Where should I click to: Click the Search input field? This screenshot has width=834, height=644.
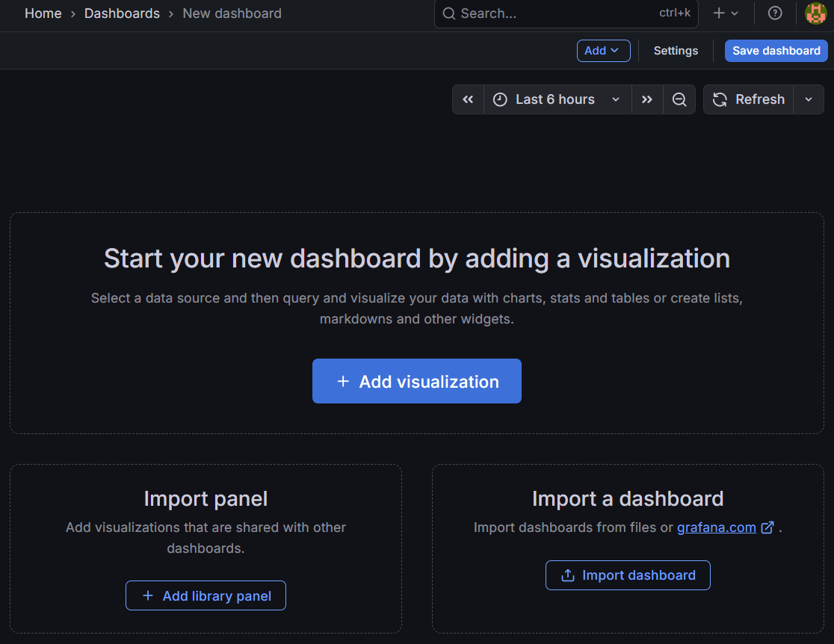523,13
